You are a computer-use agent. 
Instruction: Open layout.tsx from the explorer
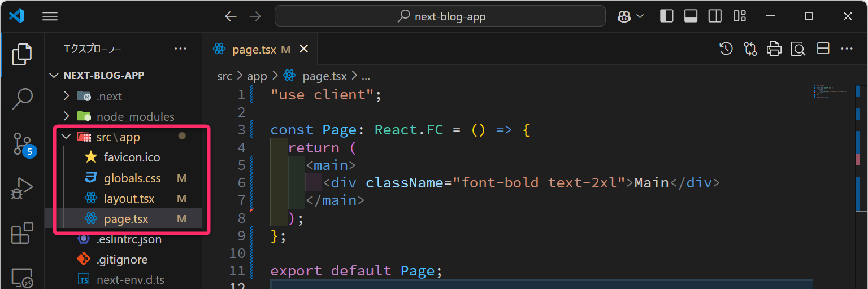tap(129, 199)
